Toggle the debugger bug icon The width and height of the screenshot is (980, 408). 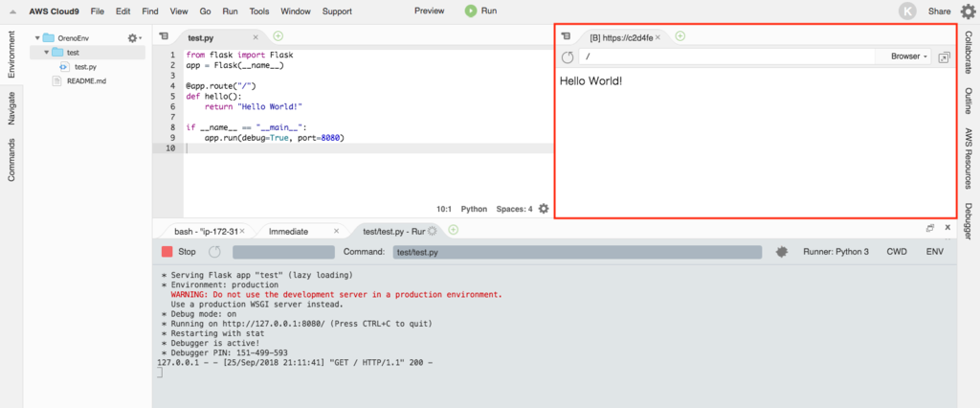tap(781, 252)
